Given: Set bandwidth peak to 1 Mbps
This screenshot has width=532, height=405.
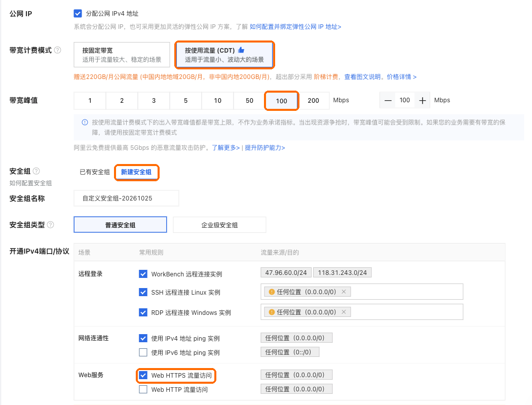Looking at the screenshot, I should (90, 101).
